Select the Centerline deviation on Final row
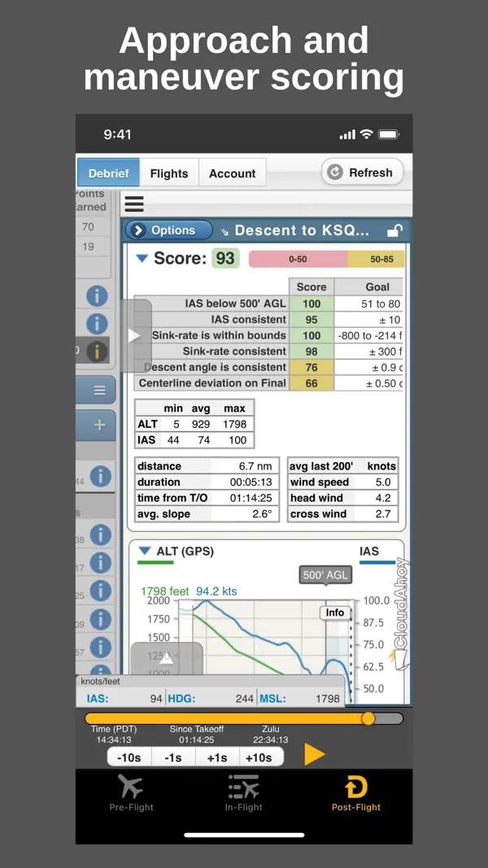The width and height of the screenshot is (488, 868). point(268,383)
